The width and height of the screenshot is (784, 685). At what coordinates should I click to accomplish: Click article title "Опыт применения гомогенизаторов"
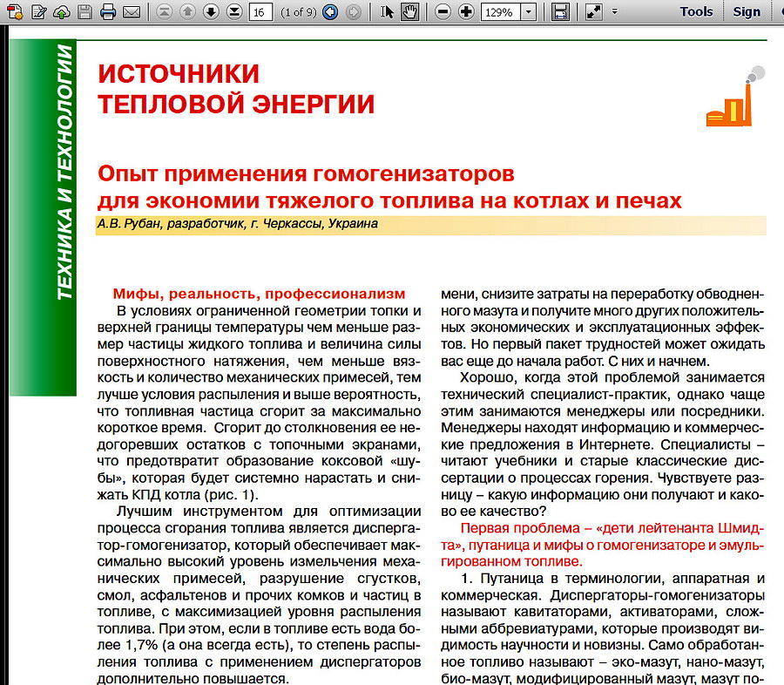pyautogui.click(x=306, y=173)
